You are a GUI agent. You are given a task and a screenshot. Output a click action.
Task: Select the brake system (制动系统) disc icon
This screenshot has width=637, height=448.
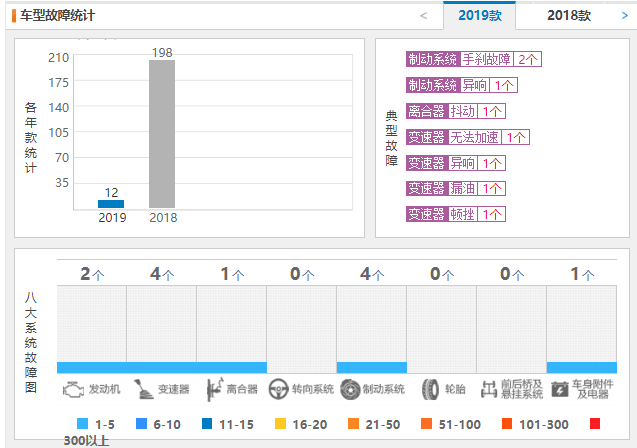[350, 389]
